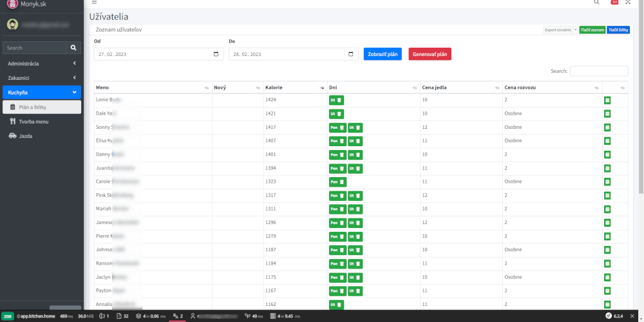Image resolution: width=644 pixels, height=322 pixels.
Task: Go to the Jazda sidebar item
Action: (25, 136)
